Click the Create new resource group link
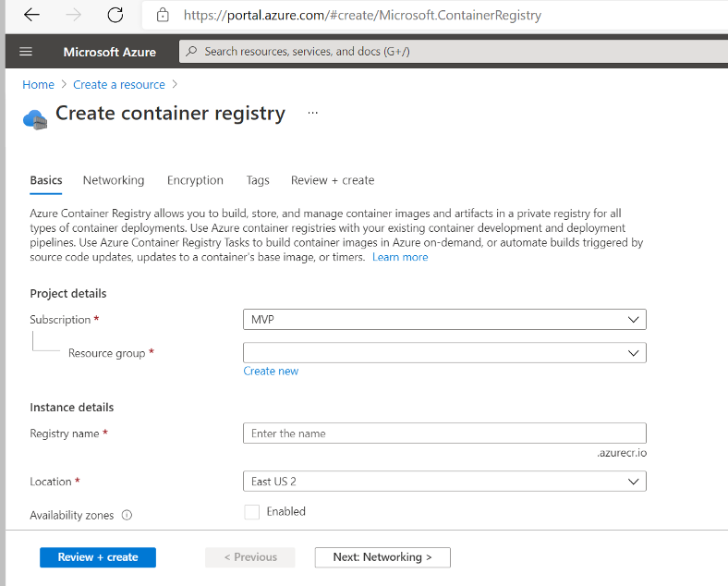The width and height of the screenshot is (728, 586). coord(271,371)
